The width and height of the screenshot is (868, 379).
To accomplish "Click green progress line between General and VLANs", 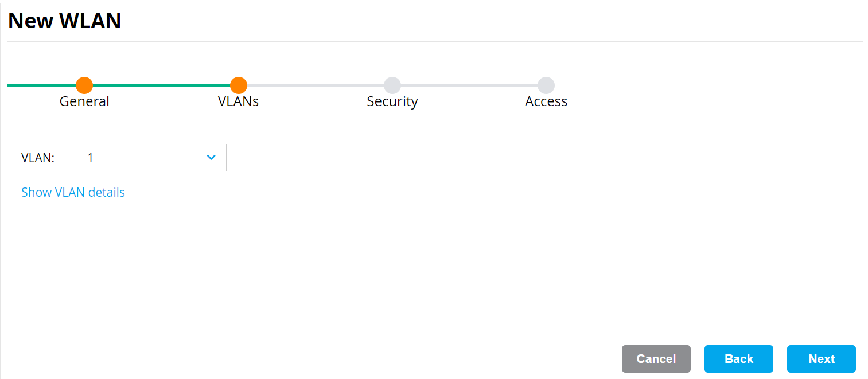I will point(161,85).
